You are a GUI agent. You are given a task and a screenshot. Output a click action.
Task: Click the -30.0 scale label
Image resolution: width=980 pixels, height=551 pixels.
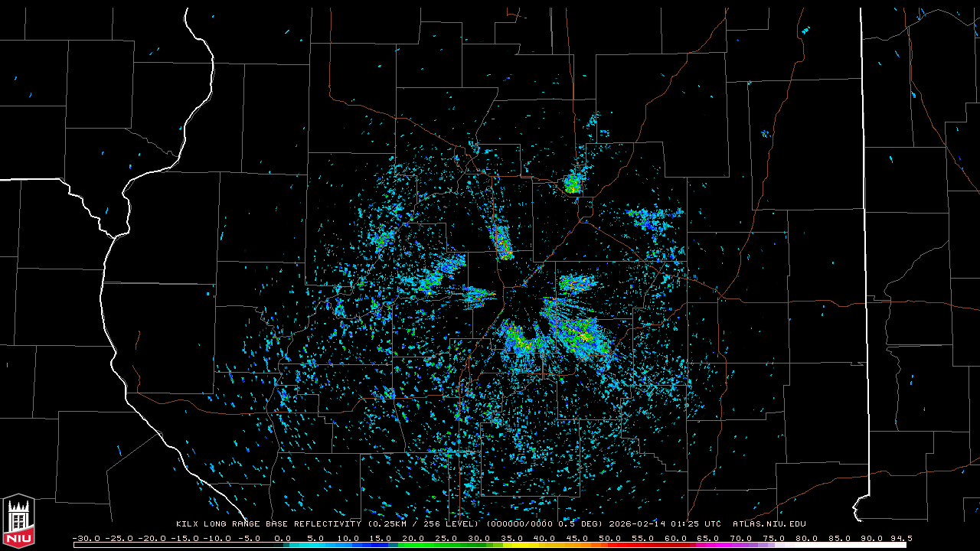point(87,538)
